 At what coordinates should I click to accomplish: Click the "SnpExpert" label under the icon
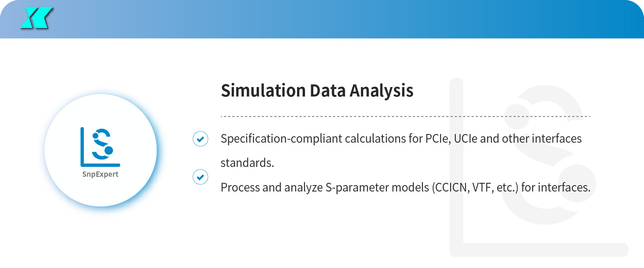pyautogui.click(x=100, y=174)
